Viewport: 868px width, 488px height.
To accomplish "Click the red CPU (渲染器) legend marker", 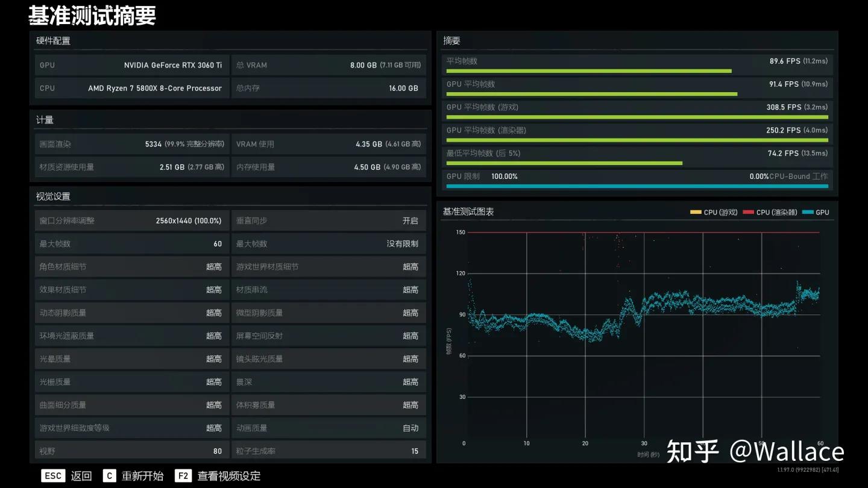I will [x=749, y=212].
